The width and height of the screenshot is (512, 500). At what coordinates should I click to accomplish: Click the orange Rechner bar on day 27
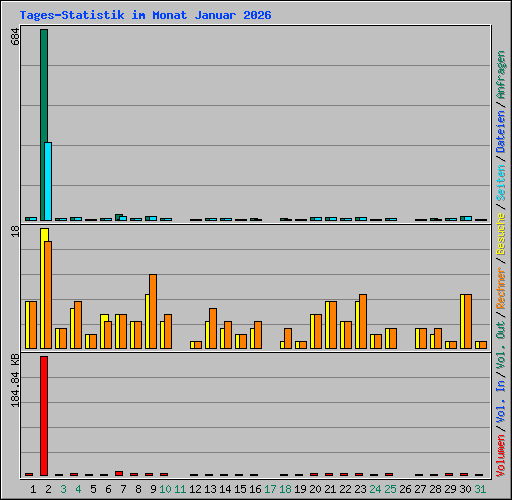pyautogui.click(x=423, y=339)
